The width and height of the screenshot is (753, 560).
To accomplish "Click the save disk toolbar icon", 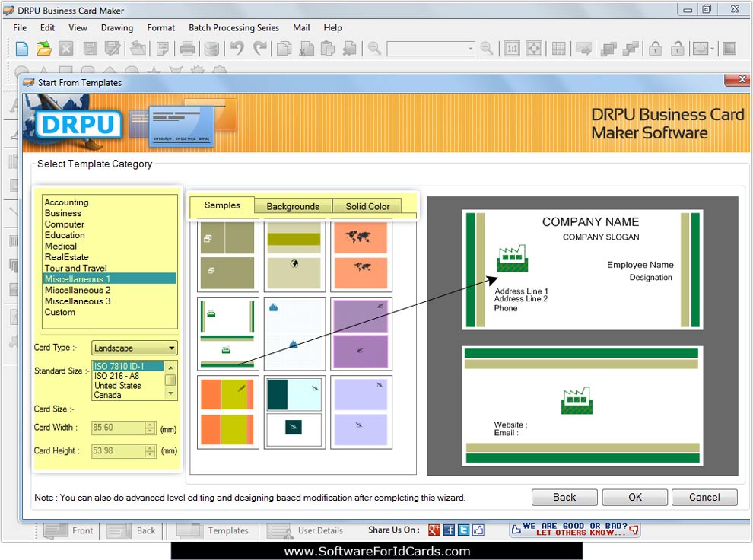I will click(91, 49).
